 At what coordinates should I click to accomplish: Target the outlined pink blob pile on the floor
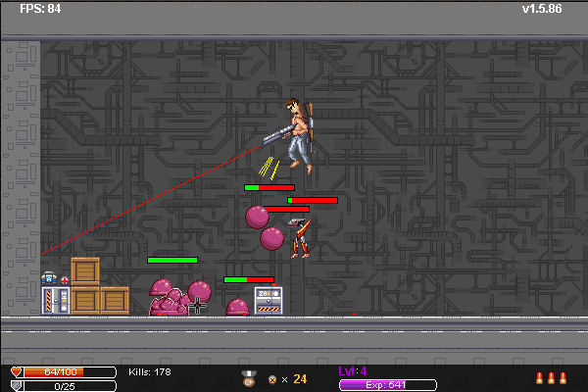170,303
